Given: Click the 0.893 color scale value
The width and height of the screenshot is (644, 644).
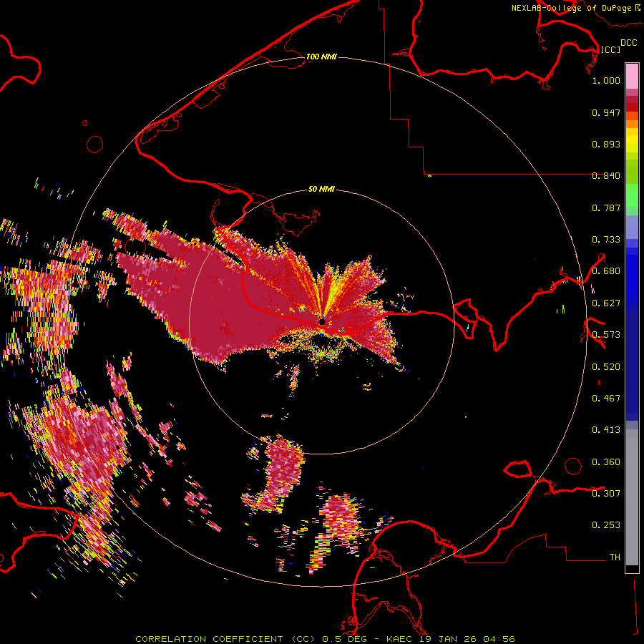Looking at the screenshot, I should (606, 144).
